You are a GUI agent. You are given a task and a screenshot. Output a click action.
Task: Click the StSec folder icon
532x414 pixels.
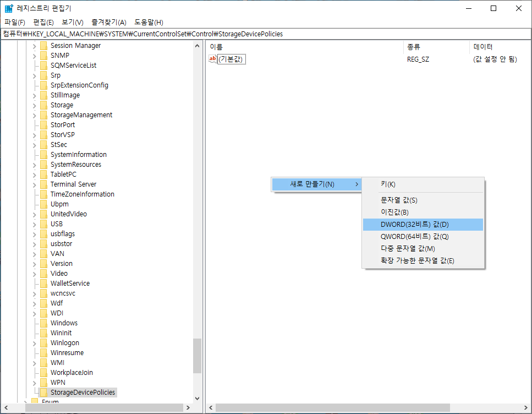pos(44,145)
